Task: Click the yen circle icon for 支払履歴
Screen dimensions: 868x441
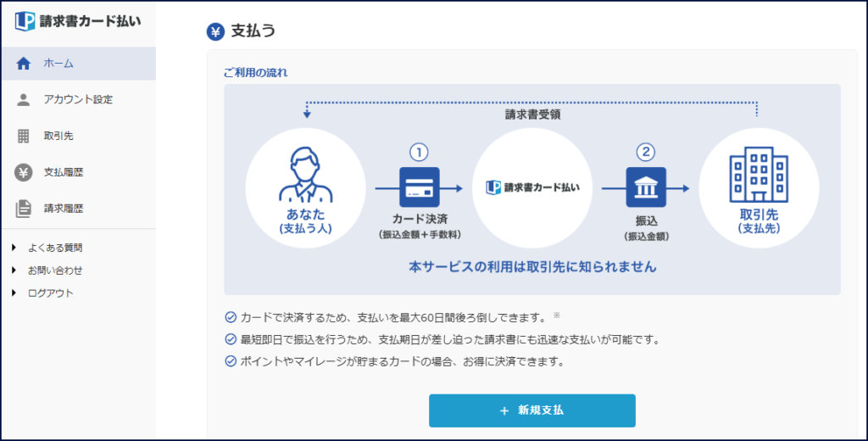Action: [24, 172]
